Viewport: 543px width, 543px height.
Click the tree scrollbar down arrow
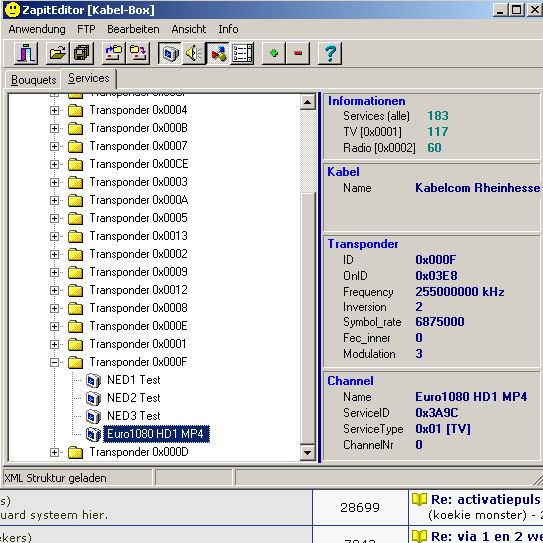[x=308, y=453]
